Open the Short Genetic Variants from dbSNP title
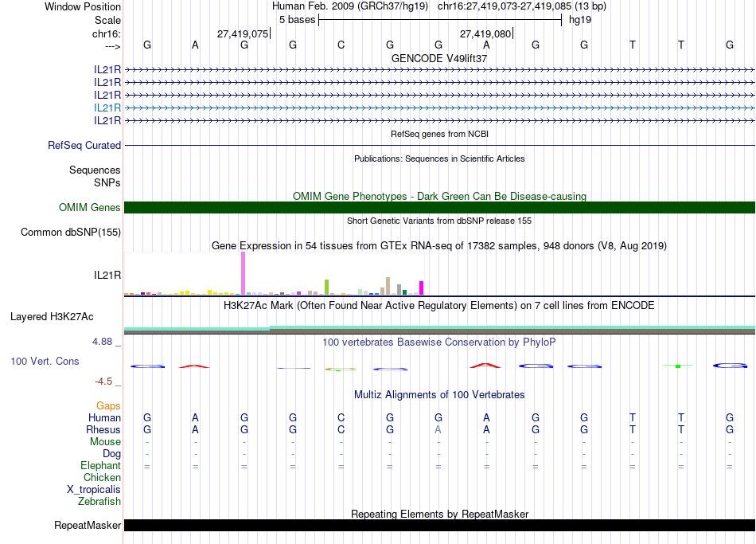The width and height of the screenshot is (756, 544). tap(439, 221)
